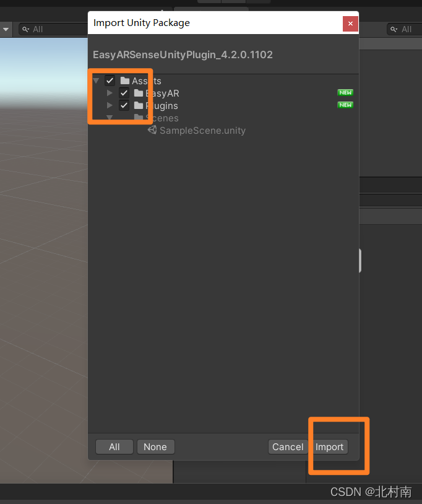Select all package items with All
The width and height of the screenshot is (422, 504).
114,447
